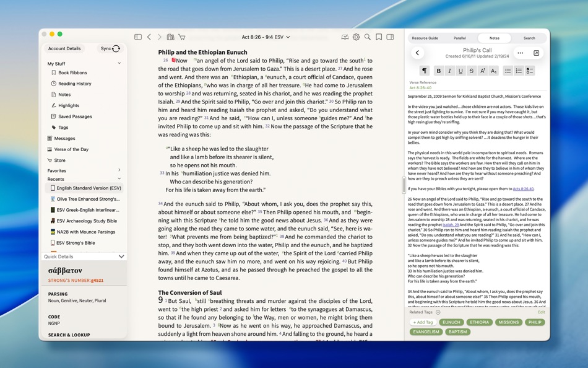Toggle Bold formatting in the note editor

439,71
